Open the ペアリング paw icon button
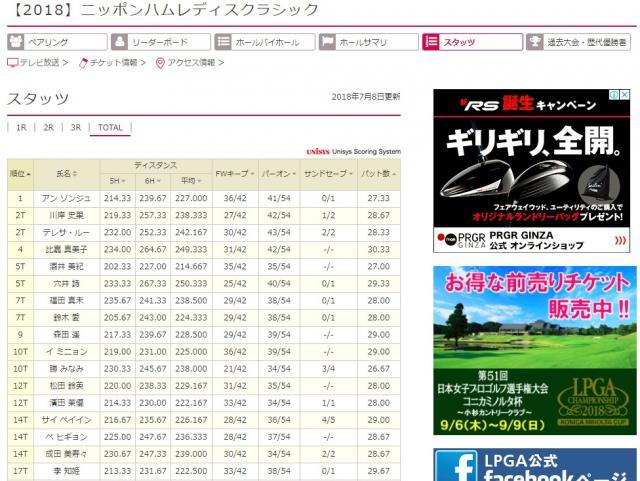Viewport: 640px width, 481px height. [16, 42]
